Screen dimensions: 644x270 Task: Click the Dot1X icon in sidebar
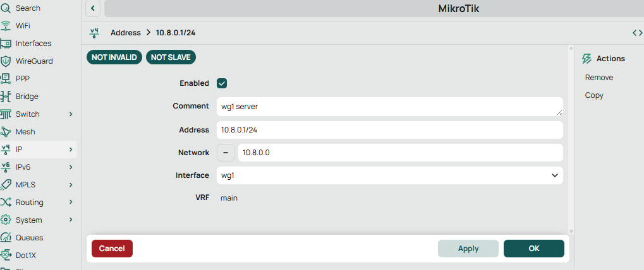pos(5,255)
